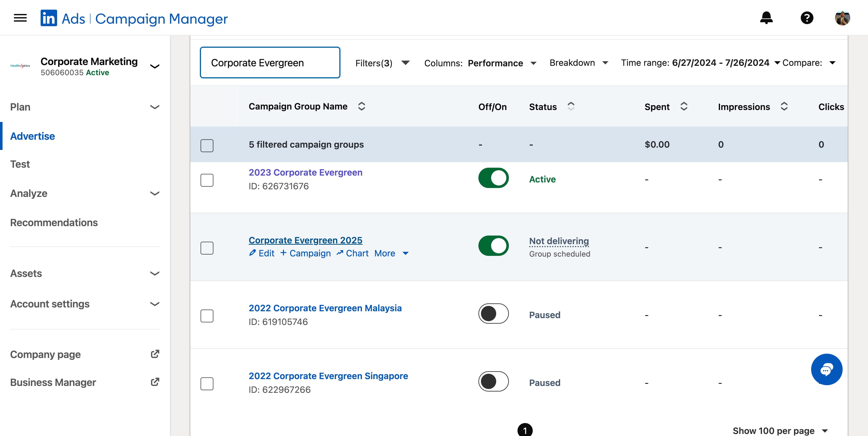
Task: Click Company page external link icon
Action: 155,354
